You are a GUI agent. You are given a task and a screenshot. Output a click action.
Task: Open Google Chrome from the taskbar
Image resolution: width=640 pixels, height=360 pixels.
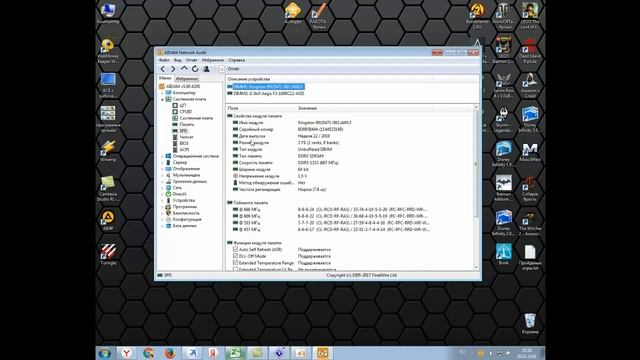pos(148,353)
